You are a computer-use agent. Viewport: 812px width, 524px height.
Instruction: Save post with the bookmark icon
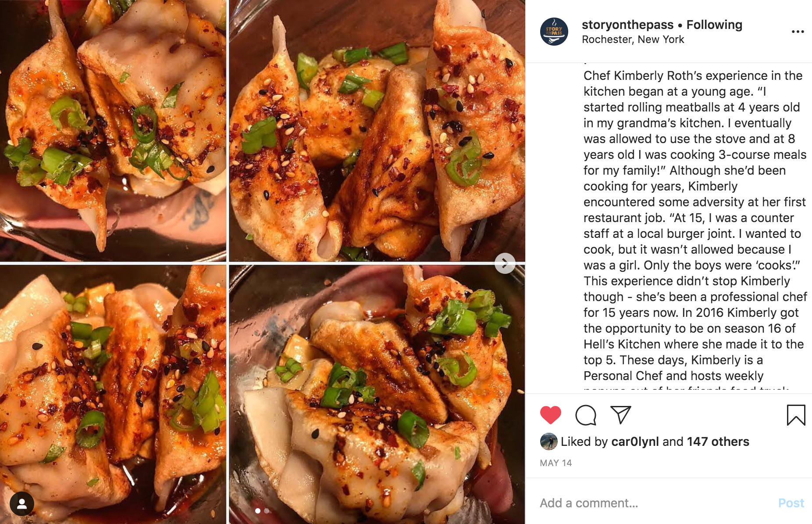(796, 415)
